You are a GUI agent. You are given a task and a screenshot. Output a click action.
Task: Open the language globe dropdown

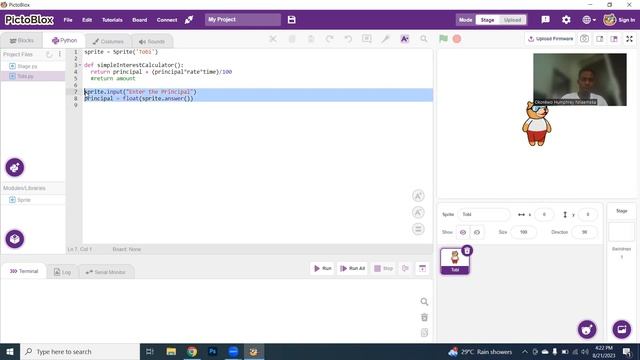(589, 20)
